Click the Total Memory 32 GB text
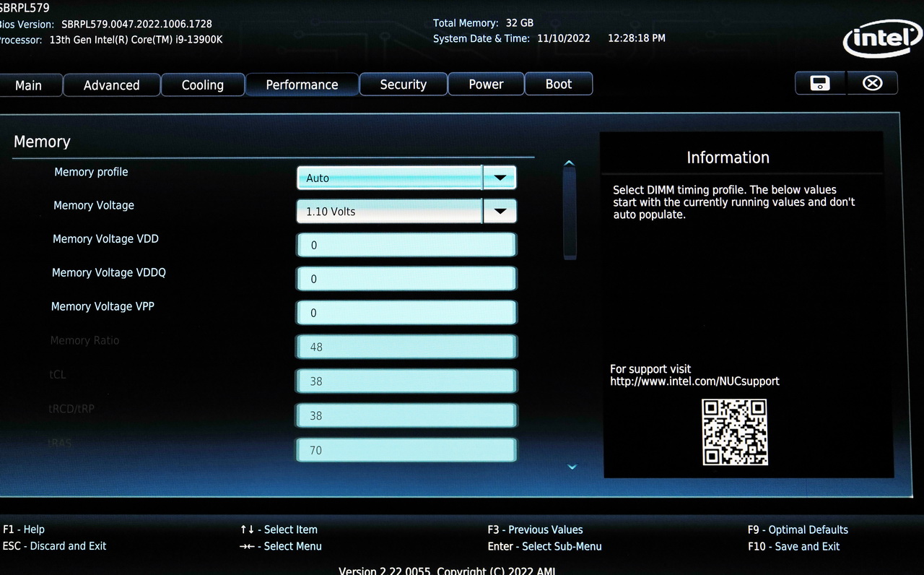 click(x=484, y=23)
